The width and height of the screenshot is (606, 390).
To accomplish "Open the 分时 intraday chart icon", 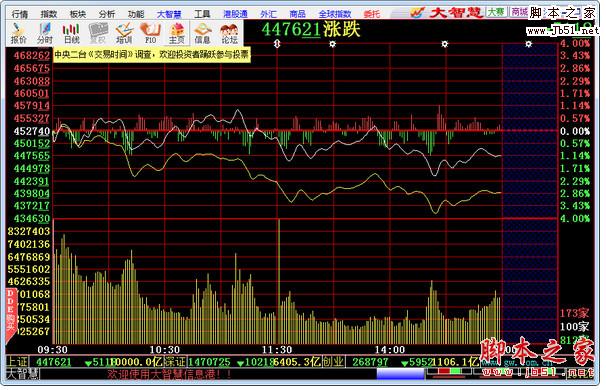I will 45,33.
